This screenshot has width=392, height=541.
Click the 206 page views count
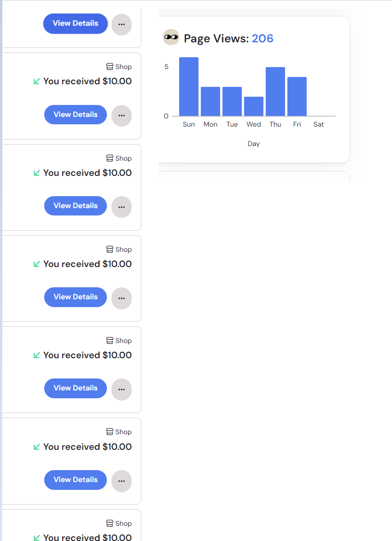(x=263, y=38)
